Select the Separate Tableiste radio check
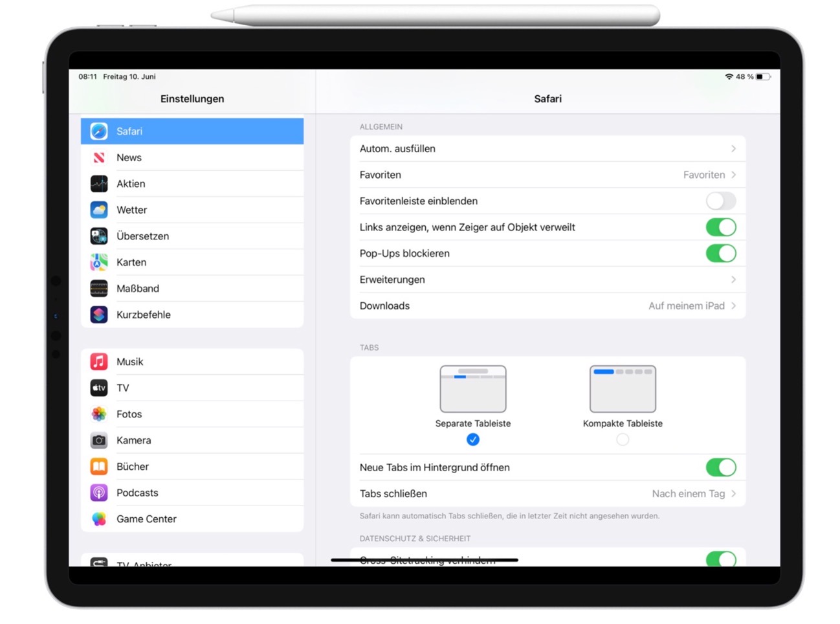Screen dimensions: 840x624 coord(473,440)
